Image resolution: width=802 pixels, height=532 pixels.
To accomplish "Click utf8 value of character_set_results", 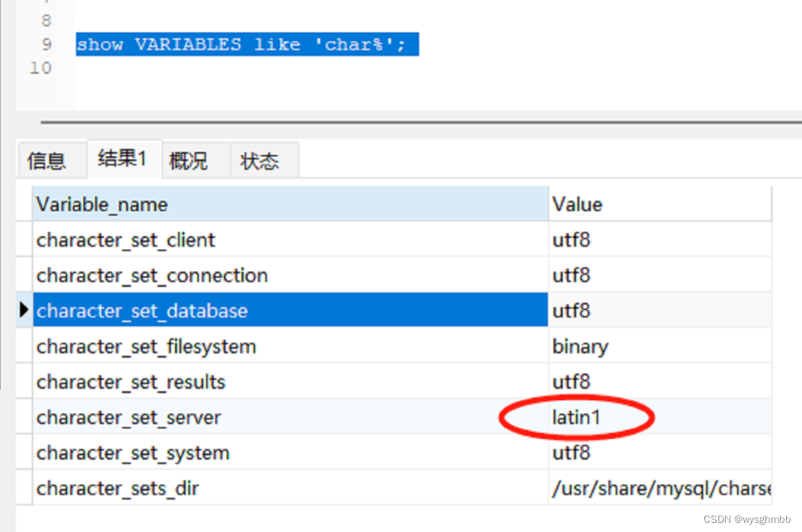I will click(x=660, y=382).
